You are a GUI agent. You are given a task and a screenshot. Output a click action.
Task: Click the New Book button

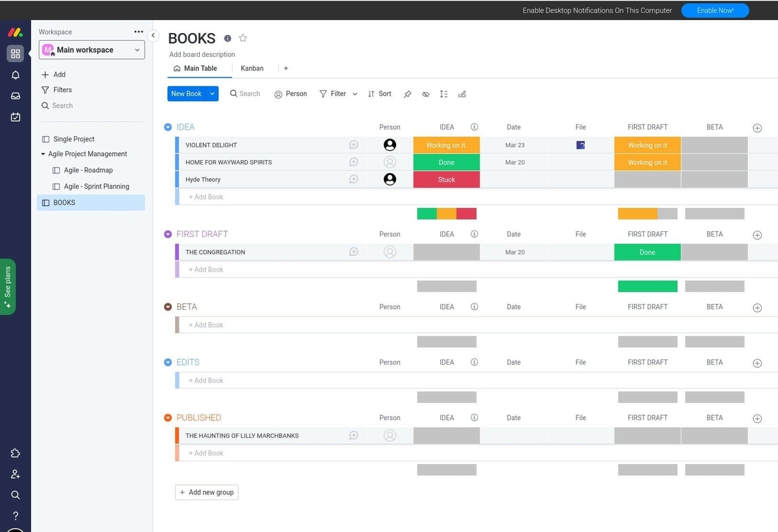pyautogui.click(x=188, y=93)
